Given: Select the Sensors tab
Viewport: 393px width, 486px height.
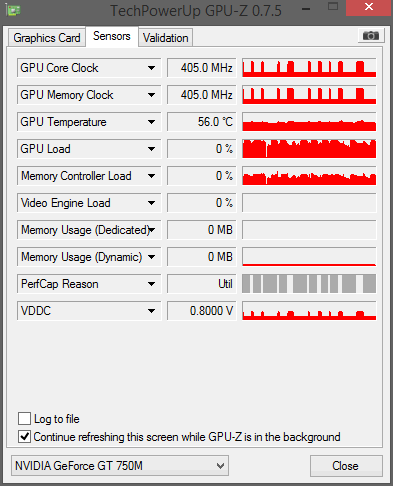Looking at the screenshot, I should click(x=112, y=36).
